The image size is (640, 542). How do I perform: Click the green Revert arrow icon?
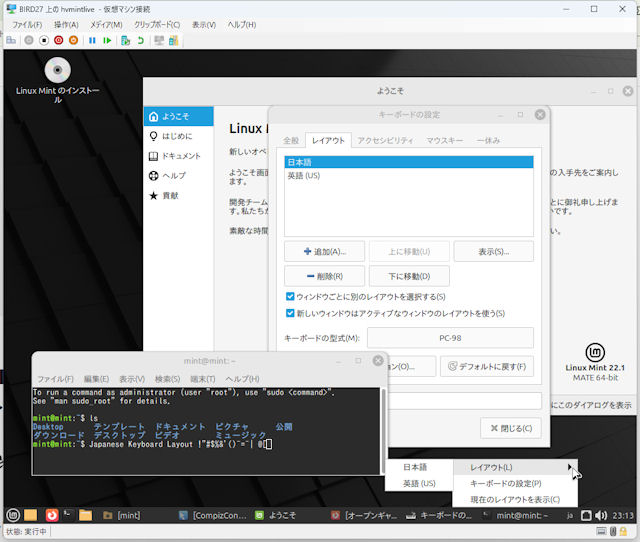(x=141, y=40)
